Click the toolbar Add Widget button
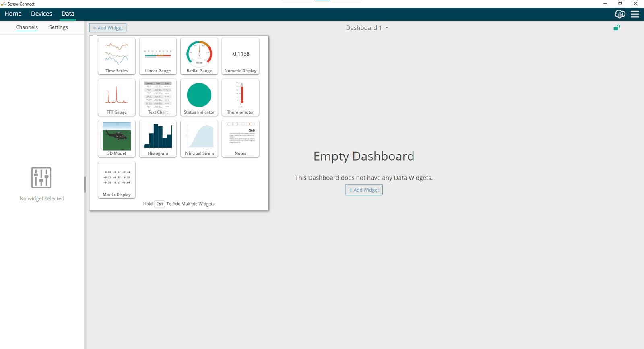Image resolution: width=644 pixels, height=349 pixels. 108,28
